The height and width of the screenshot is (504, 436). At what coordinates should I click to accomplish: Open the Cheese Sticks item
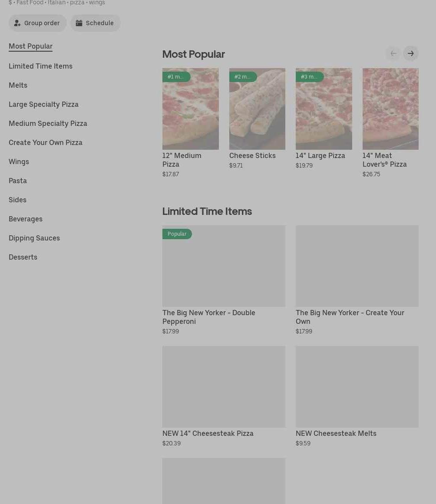pos(257,109)
